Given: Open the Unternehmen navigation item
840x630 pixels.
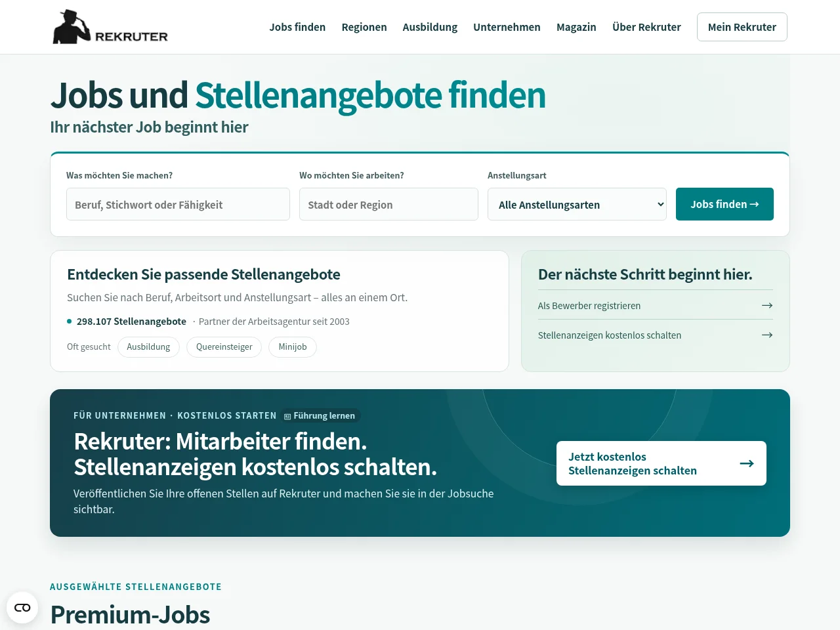Looking at the screenshot, I should [x=507, y=27].
